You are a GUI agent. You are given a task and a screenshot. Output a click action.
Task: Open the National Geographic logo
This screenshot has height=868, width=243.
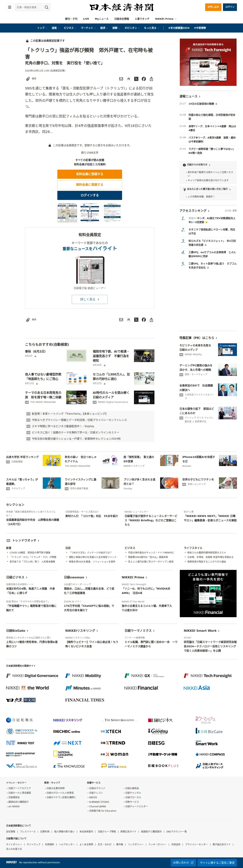63,755
